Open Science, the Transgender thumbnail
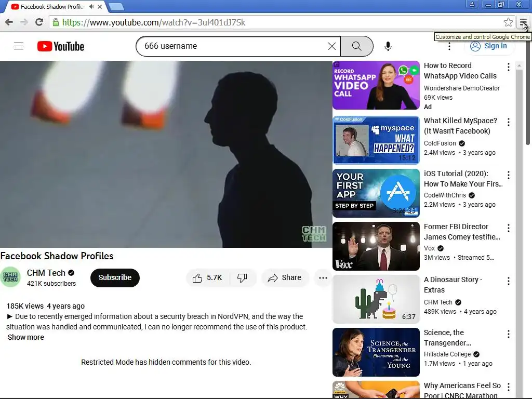Image resolution: width=532 pixels, height=399 pixels. point(376,352)
